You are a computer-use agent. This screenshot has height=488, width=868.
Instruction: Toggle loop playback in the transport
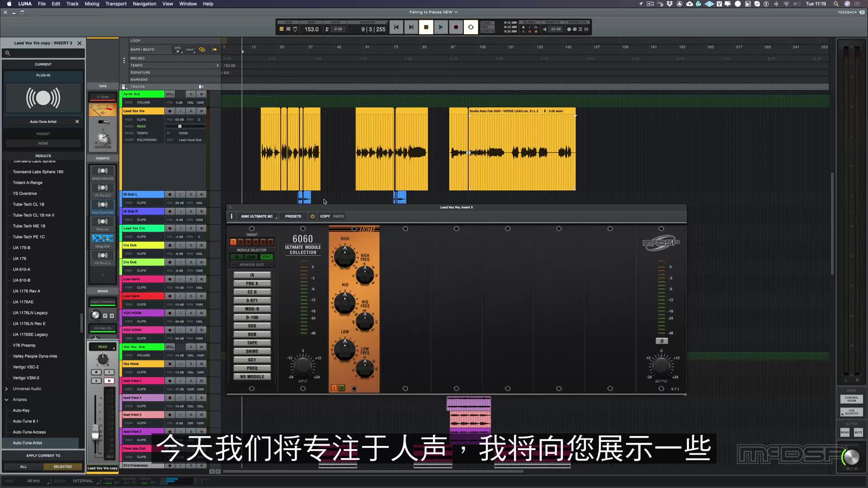pyautogui.click(x=471, y=28)
